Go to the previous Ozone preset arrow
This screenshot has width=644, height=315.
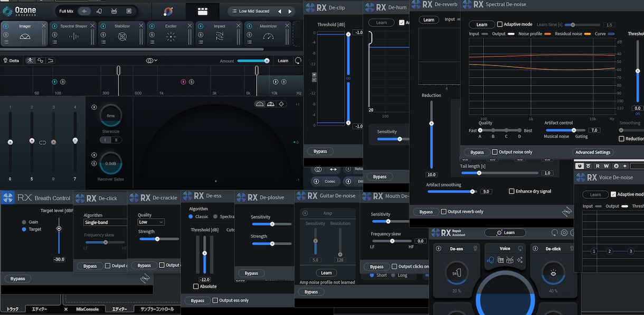pyautogui.click(x=279, y=11)
